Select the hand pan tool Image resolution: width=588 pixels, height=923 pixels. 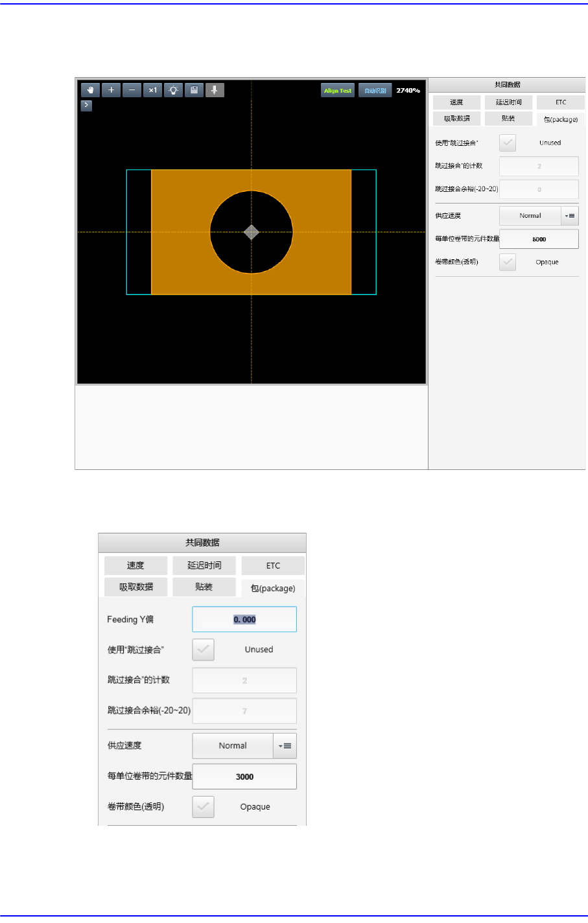click(x=90, y=90)
